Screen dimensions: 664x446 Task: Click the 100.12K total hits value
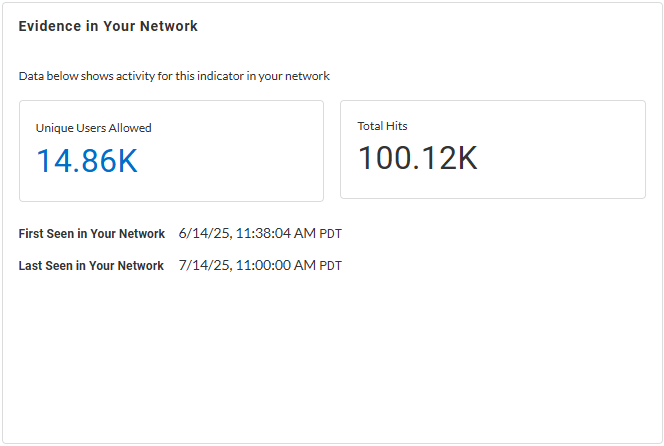pyautogui.click(x=418, y=158)
